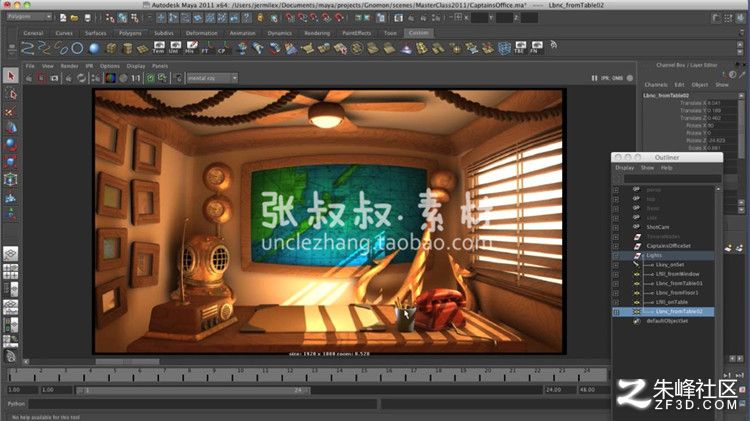Switch to the four-view layout icon
The height and width of the screenshot is (421, 750).
click(11, 271)
